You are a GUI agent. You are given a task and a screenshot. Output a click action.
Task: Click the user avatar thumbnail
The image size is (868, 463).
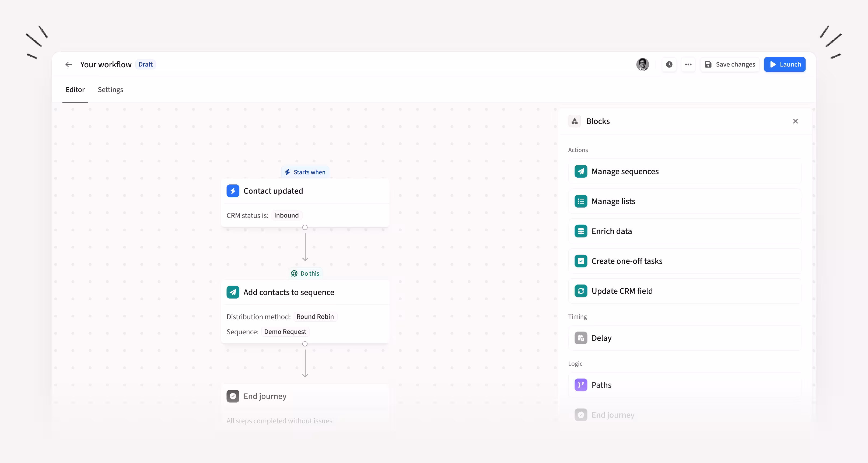tap(642, 64)
